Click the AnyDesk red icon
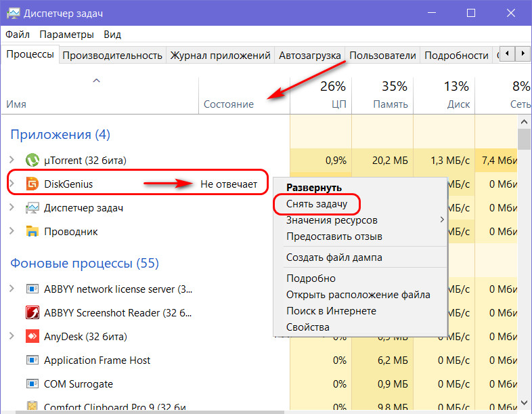 click(32, 337)
